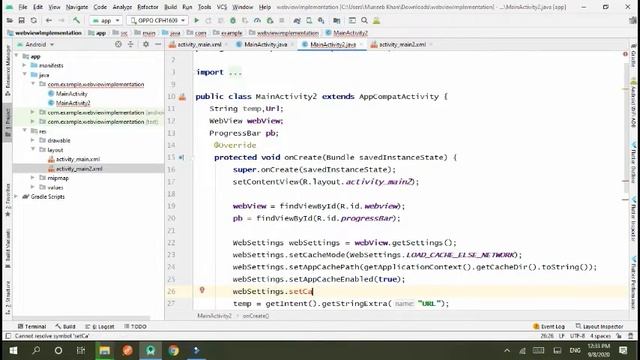Click the Sync Project with Gradle icon
This screenshot has height=360, width=640.
pyautogui.click(x=297, y=20)
